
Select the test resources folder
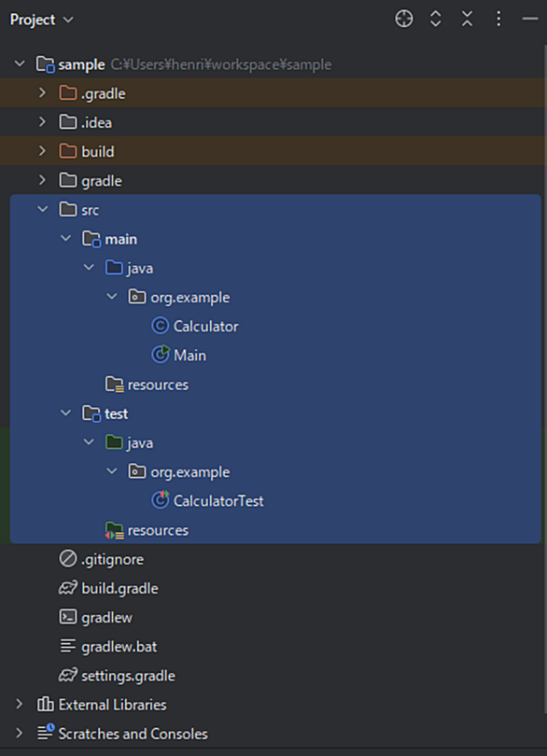coord(147,530)
